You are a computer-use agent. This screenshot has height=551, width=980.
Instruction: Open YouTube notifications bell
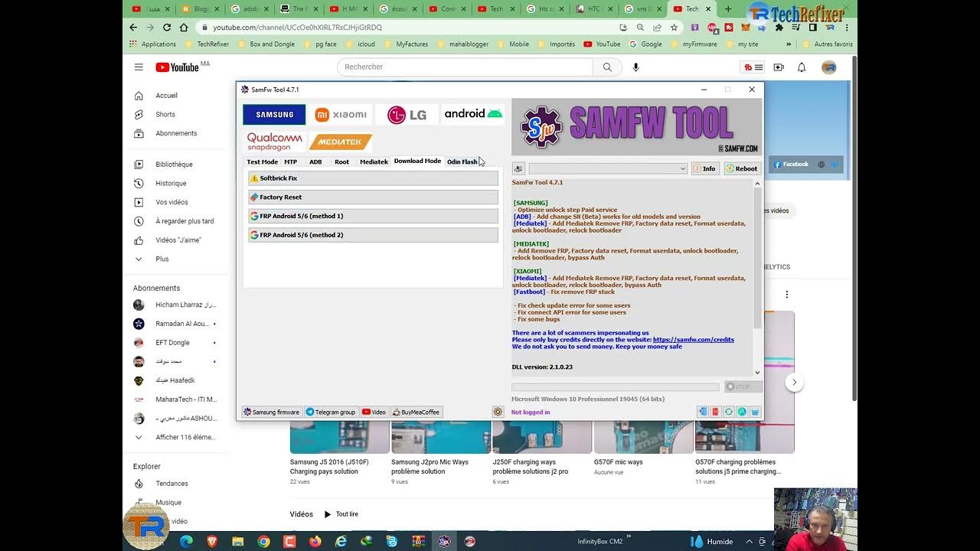(x=802, y=67)
